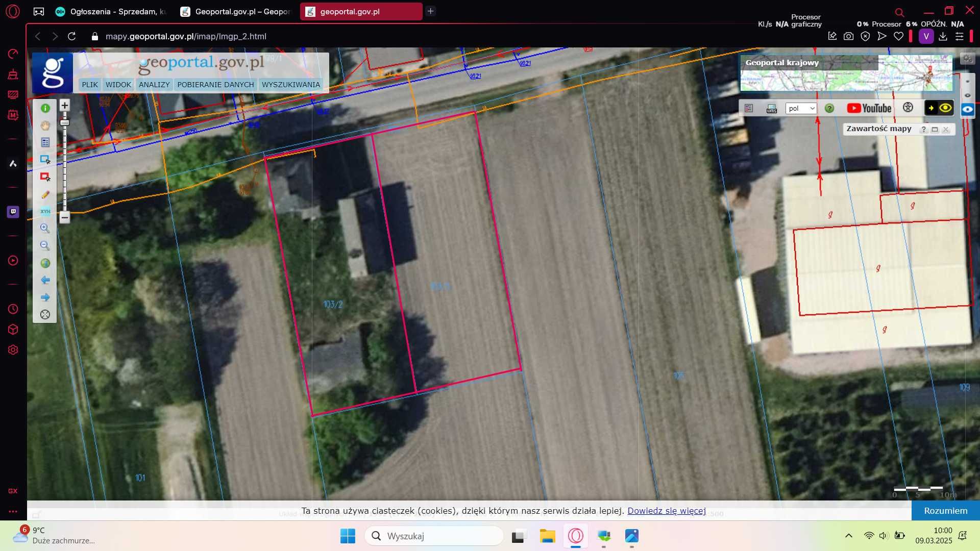
Task: Open a new browser tab
Action: (x=430, y=11)
